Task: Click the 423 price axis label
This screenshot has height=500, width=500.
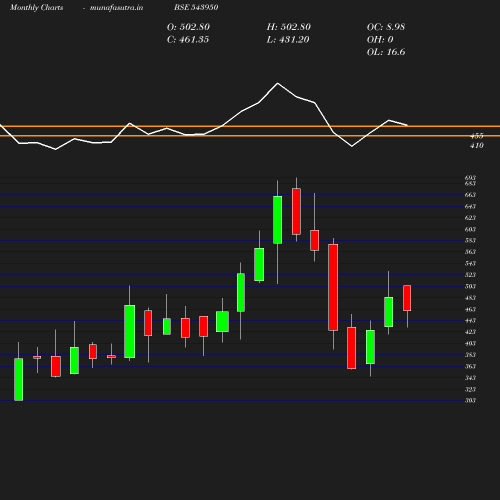Action: [x=470, y=332]
